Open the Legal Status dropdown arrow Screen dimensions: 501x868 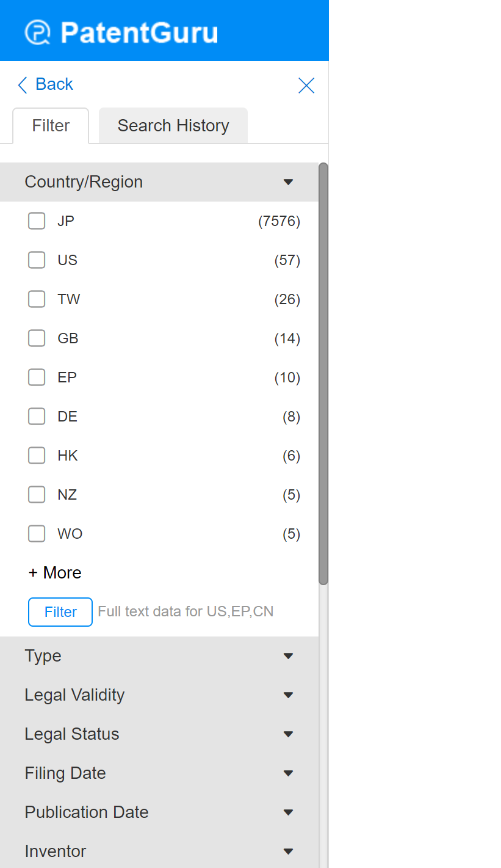289,734
